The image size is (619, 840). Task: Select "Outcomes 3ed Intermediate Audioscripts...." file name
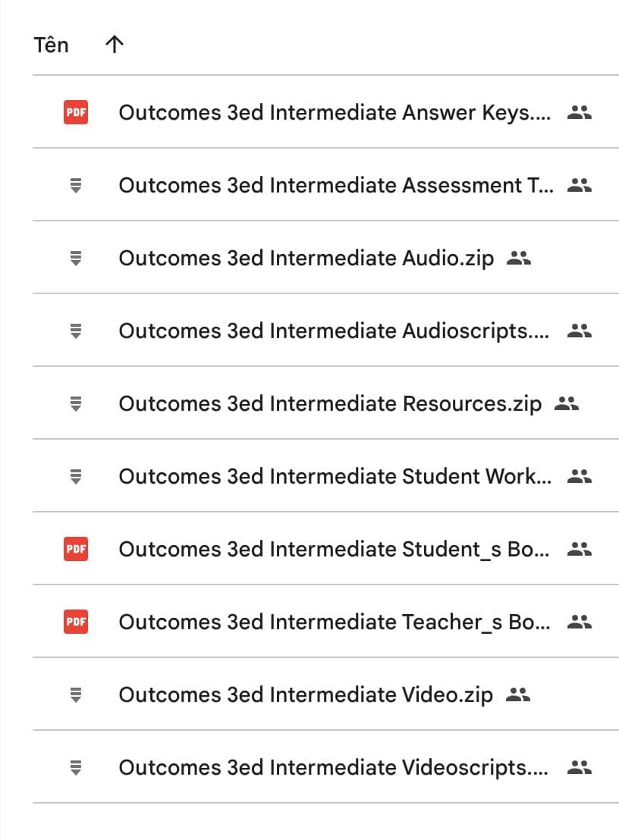click(334, 331)
